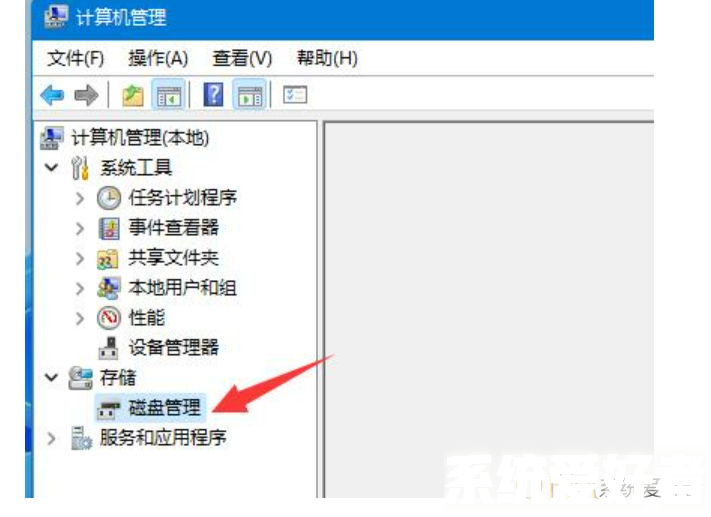Click the gray Forward arrow in toolbar
711x517 pixels.
tap(86, 95)
